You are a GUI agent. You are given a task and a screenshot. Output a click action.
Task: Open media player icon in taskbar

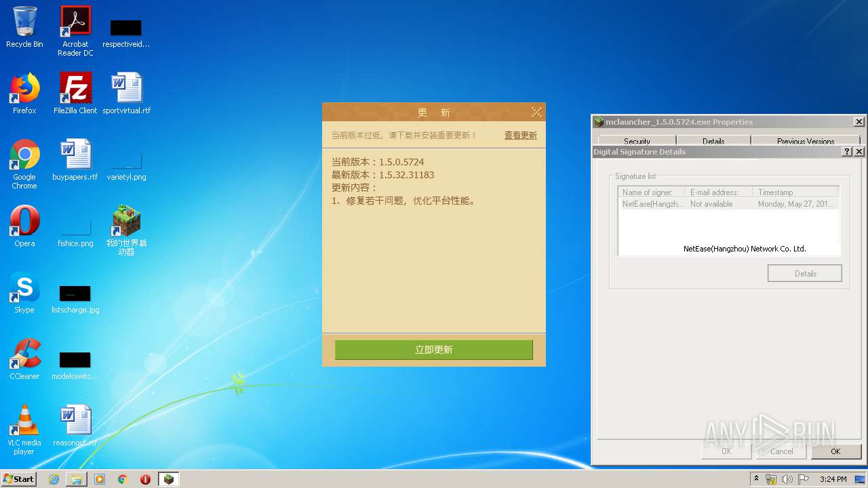coord(100,479)
